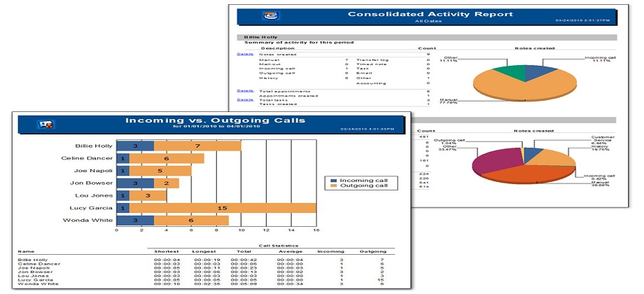Click the contacts icon in Incoming vs. Outgoing Calls header
This screenshot has width=644, height=294.
pyautogui.click(x=45, y=124)
